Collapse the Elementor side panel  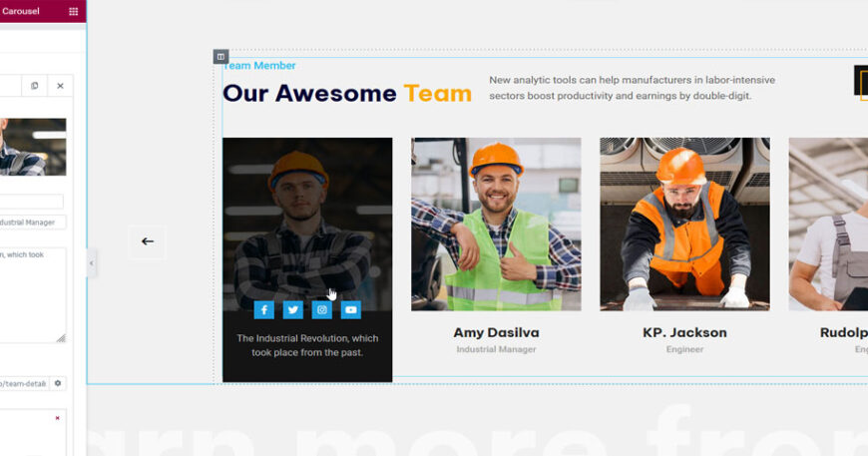tap(91, 262)
